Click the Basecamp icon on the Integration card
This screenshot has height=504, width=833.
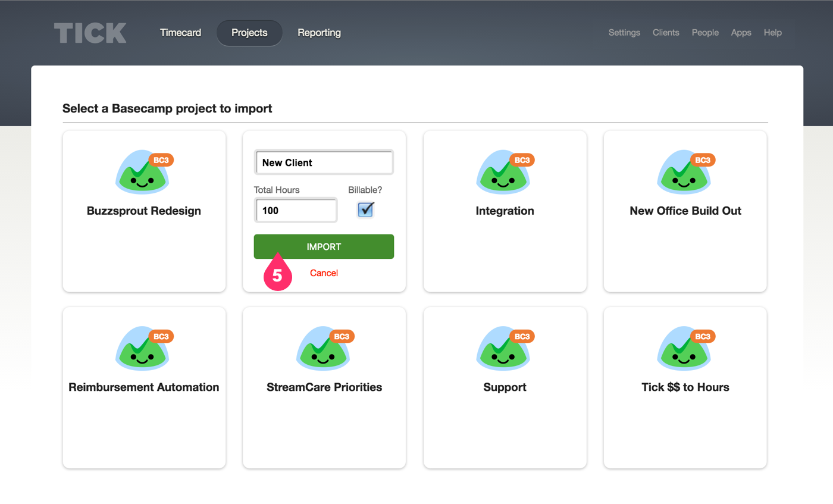click(x=503, y=173)
